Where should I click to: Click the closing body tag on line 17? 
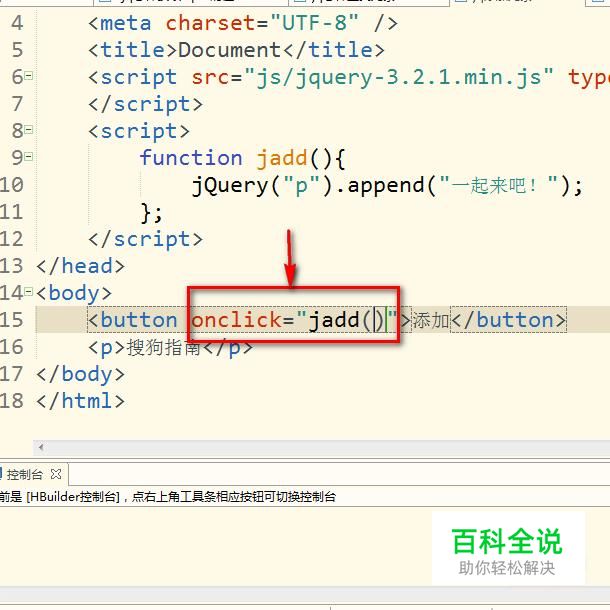(x=81, y=374)
